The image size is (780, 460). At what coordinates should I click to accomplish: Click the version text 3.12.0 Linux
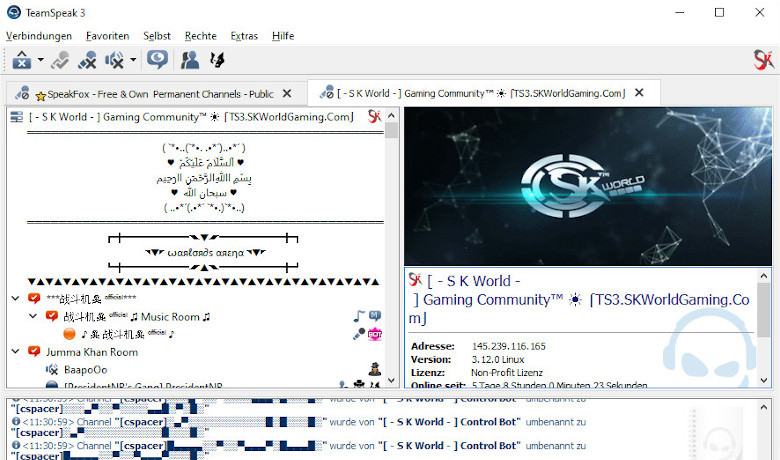click(x=497, y=360)
